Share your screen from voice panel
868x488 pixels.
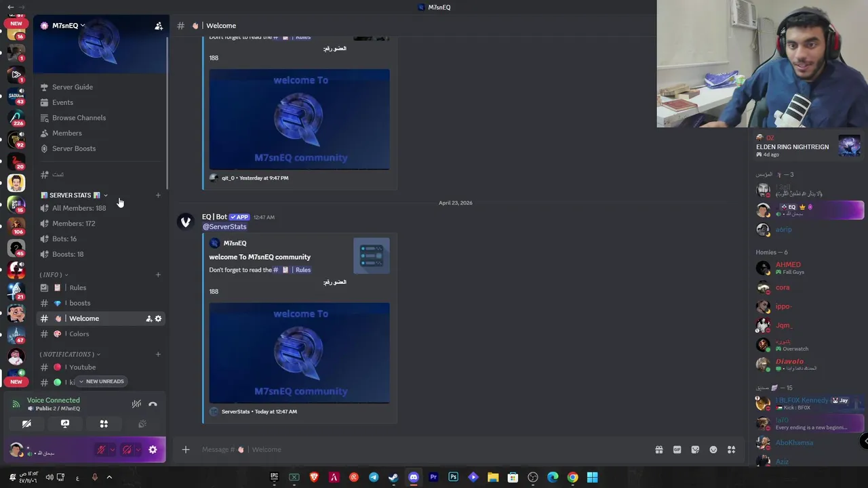(x=65, y=424)
